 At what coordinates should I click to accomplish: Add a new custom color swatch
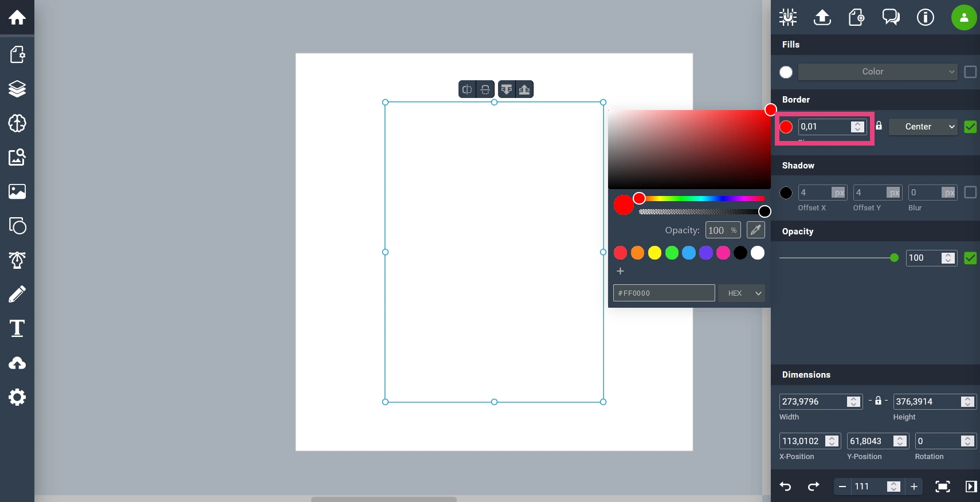click(x=620, y=271)
